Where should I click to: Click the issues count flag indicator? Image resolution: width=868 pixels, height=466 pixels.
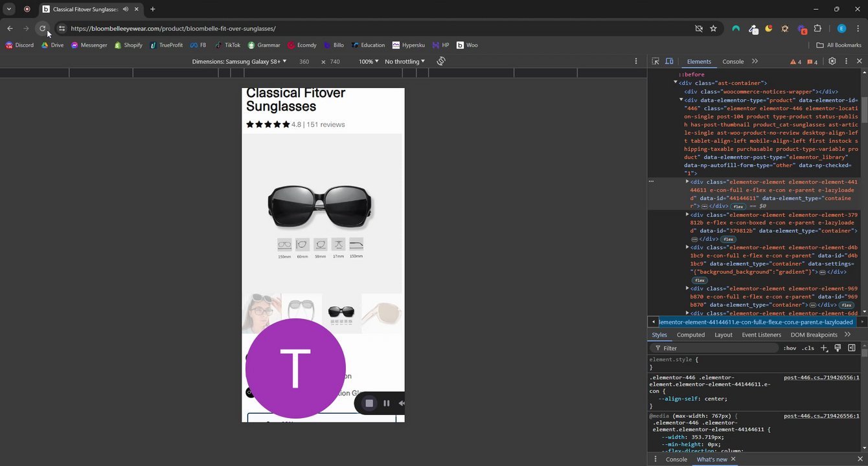(812, 61)
